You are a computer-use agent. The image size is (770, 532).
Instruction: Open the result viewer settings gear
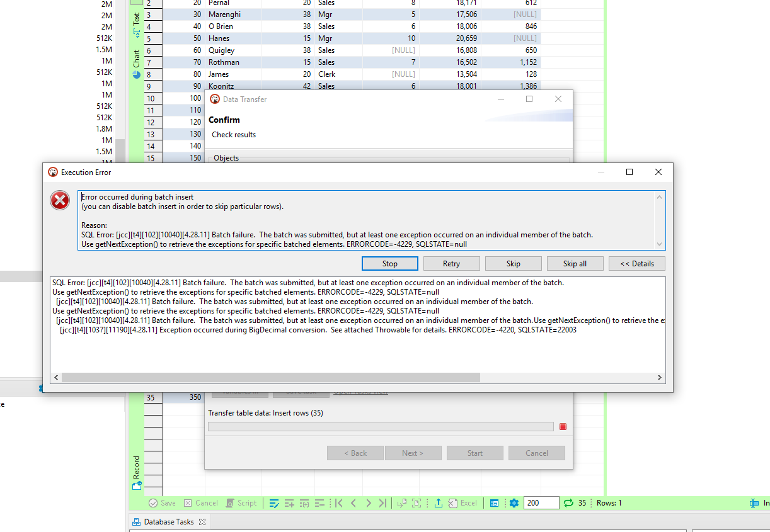[x=514, y=502]
